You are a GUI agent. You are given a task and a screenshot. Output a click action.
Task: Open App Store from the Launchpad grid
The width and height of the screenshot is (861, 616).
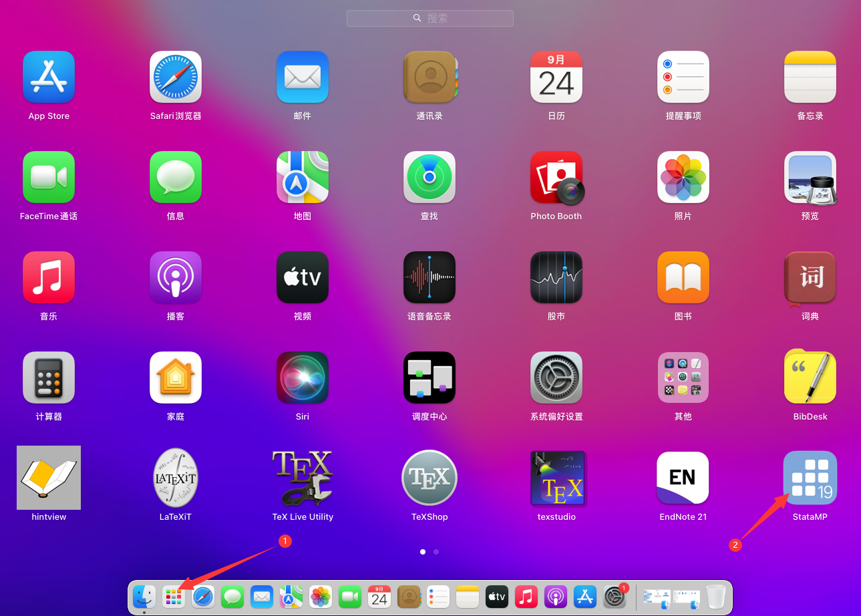coord(49,77)
